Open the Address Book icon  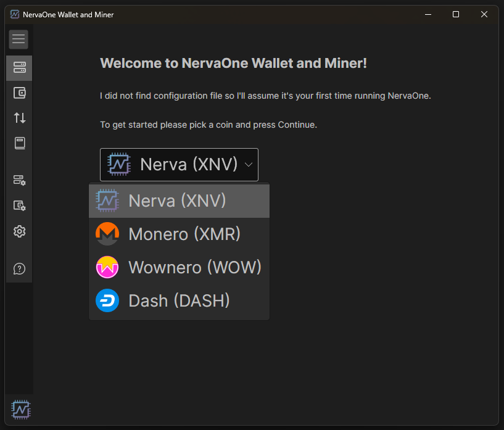point(19,143)
